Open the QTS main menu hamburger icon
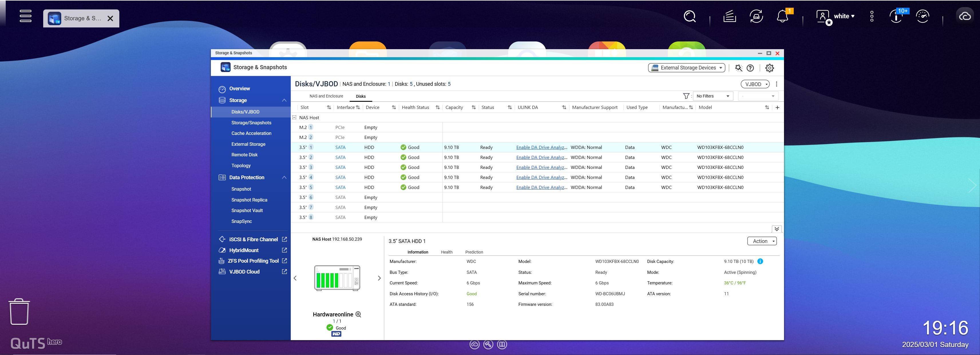Image resolution: width=980 pixels, height=355 pixels. click(x=25, y=16)
